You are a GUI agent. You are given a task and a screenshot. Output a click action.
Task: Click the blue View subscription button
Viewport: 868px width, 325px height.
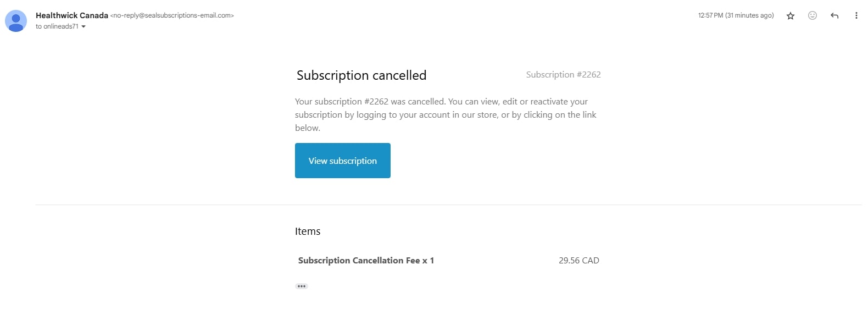click(x=343, y=161)
